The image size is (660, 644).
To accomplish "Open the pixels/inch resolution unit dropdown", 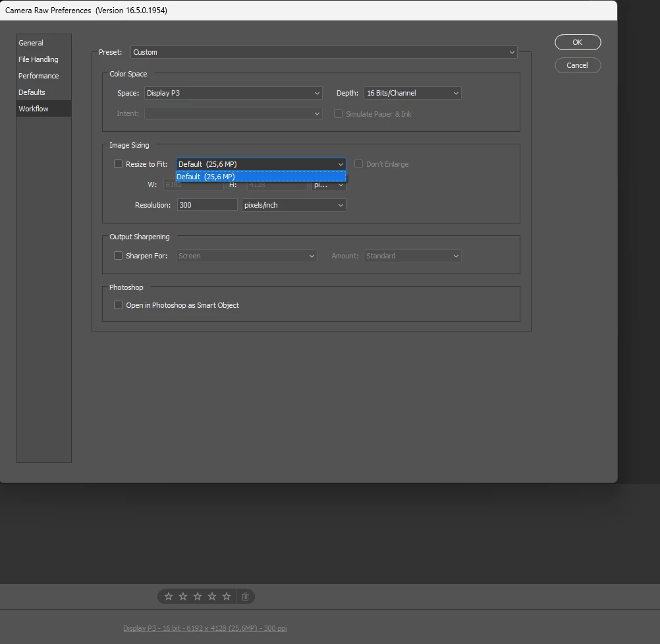I will 294,205.
